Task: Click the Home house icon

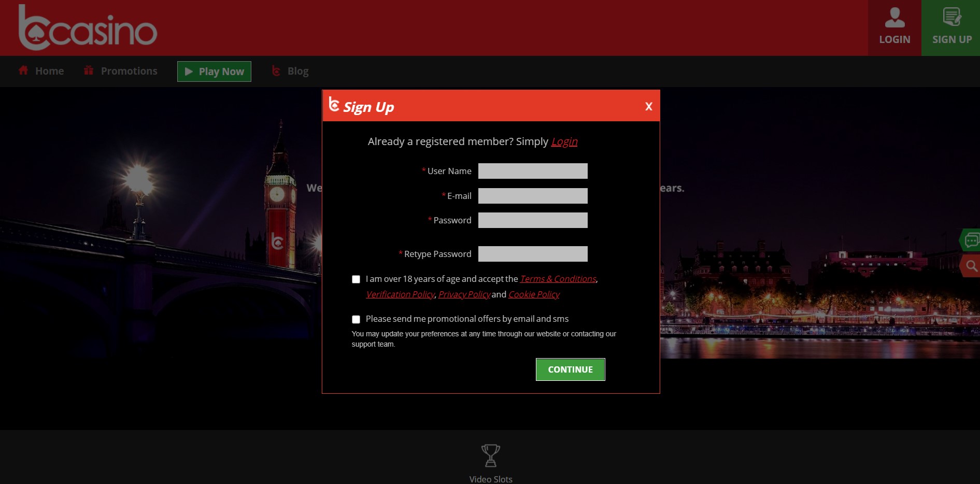Action: pyautogui.click(x=23, y=70)
